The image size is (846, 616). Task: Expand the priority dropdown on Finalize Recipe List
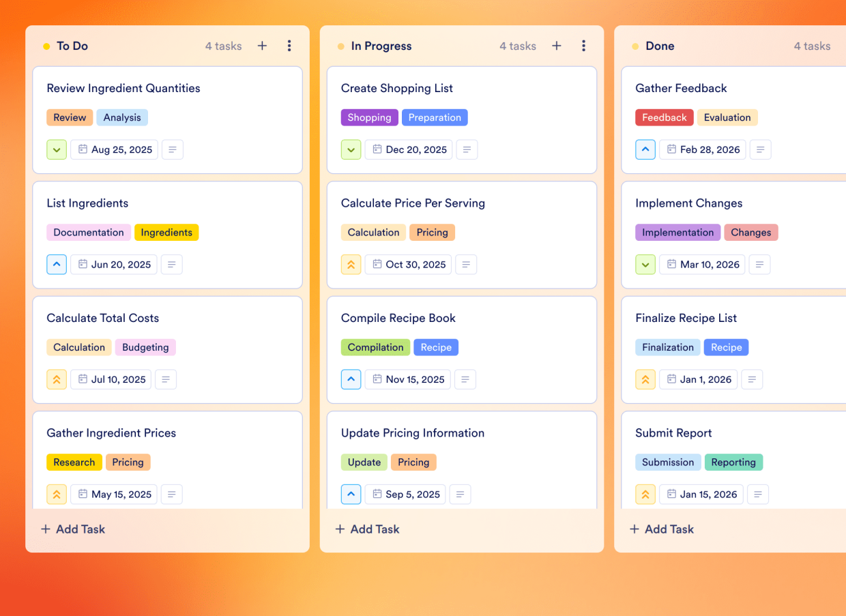[645, 379]
